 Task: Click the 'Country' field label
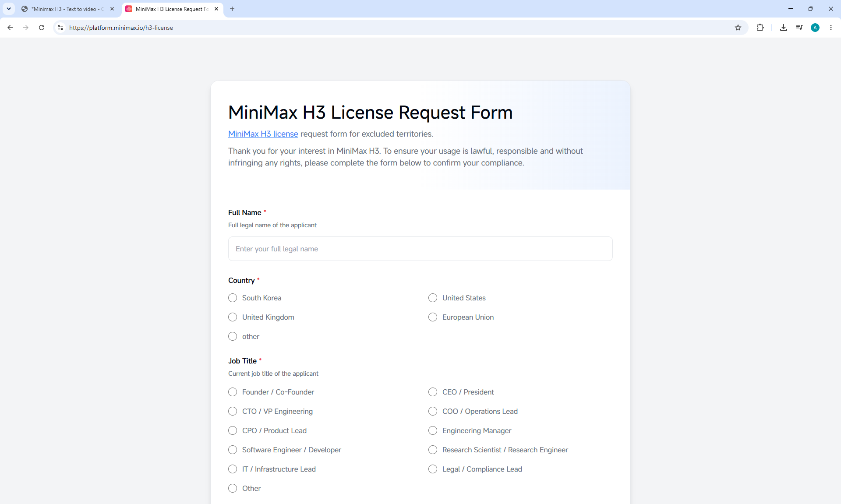pyautogui.click(x=241, y=280)
